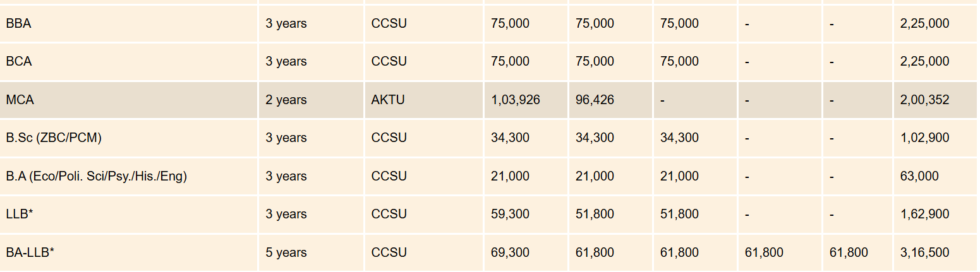980x272 pixels.
Task: Select the MCA course row label
Action: tap(20, 100)
